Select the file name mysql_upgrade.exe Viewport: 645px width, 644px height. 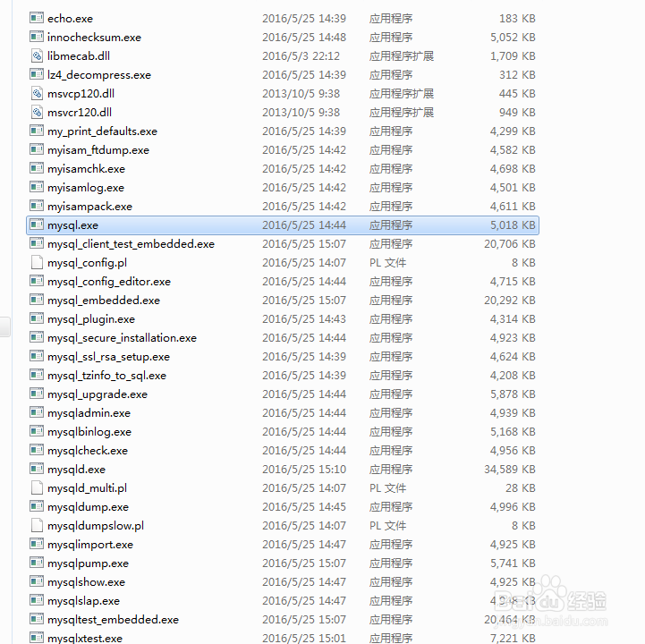pyautogui.click(x=98, y=394)
